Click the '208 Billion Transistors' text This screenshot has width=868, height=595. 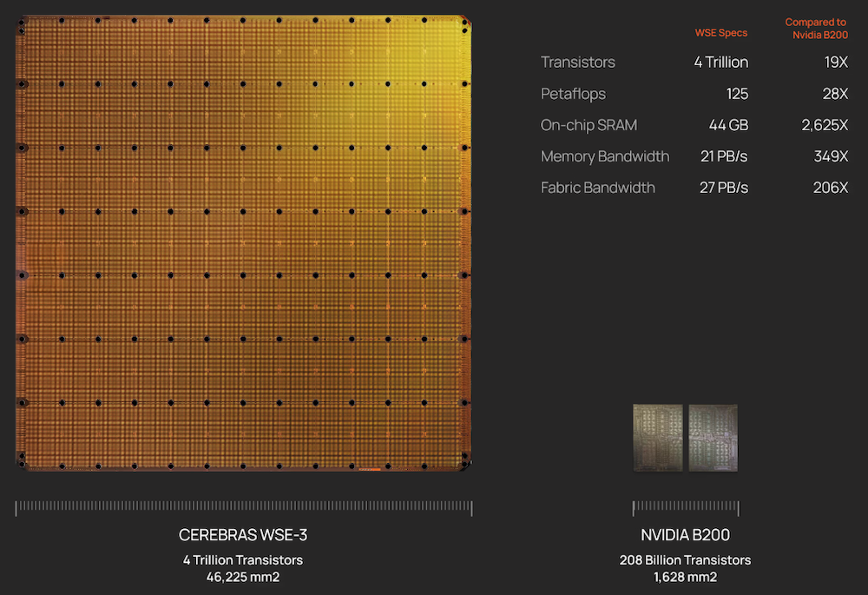click(x=686, y=560)
